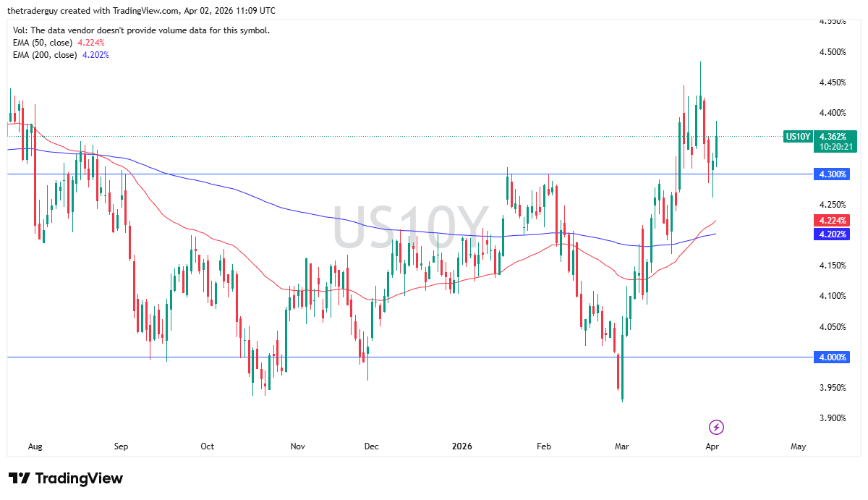The width and height of the screenshot is (868, 500).
Task: Click the US10Y symbol label on price axis
Action: (x=797, y=136)
